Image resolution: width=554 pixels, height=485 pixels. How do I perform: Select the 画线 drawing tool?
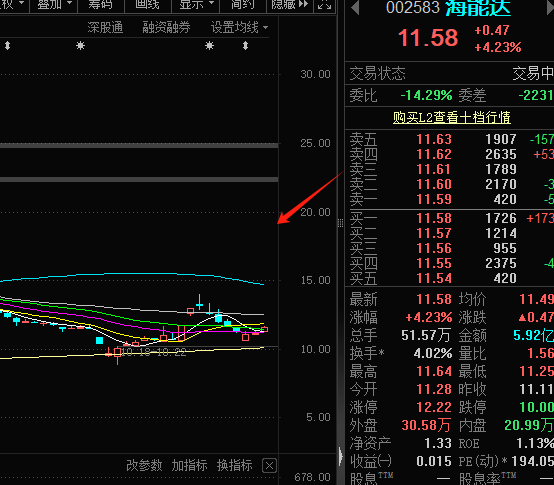pos(147,5)
